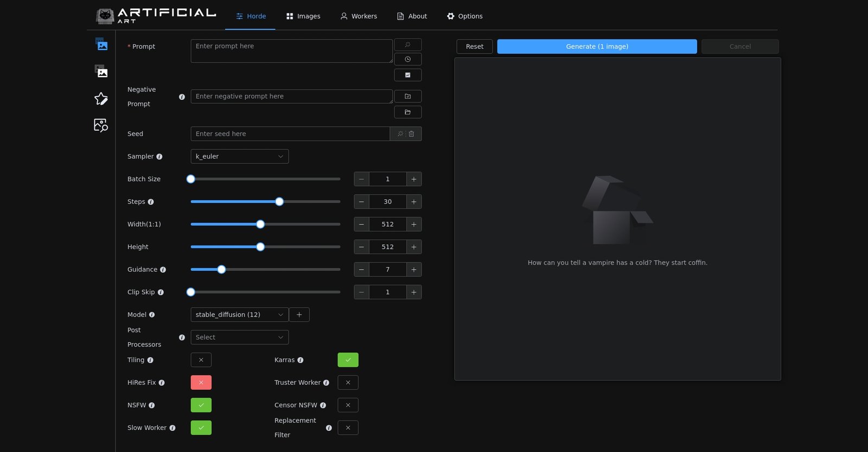This screenshot has height=452, width=868.
Task: Click the open folder icon below Negative Prompt
Action: [x=407, y=112]
